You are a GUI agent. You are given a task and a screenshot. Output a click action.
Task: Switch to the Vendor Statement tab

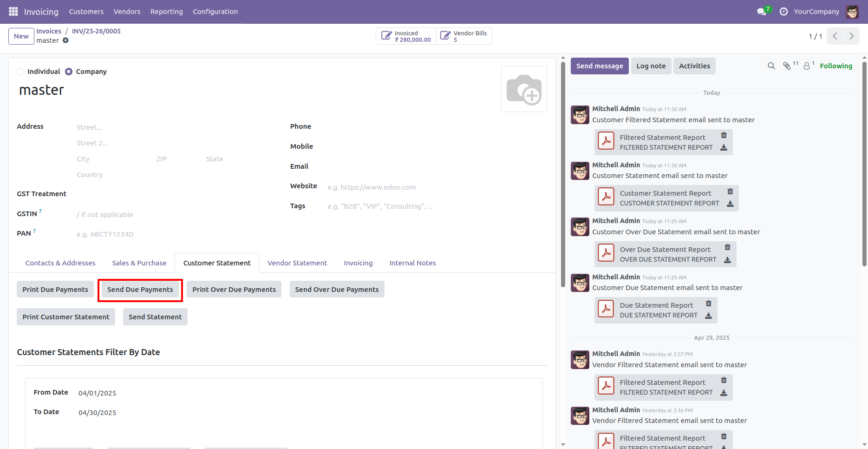tap(297, 263)
